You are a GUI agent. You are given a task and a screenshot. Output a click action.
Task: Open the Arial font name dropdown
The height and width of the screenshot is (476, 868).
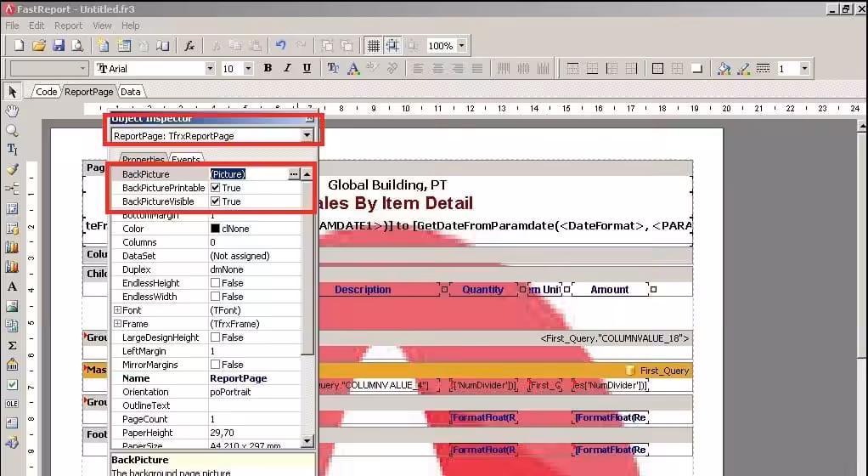click(210, 68)
